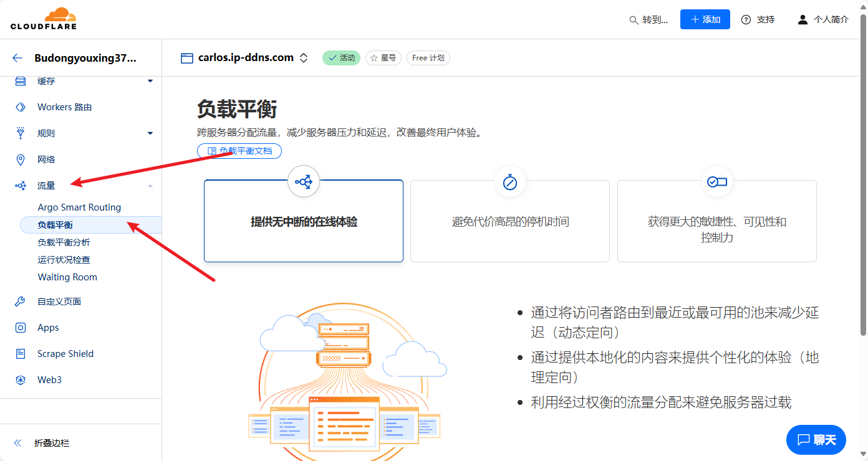
Task: Click the Web3 sidebar label
Action: click(49, 380)
